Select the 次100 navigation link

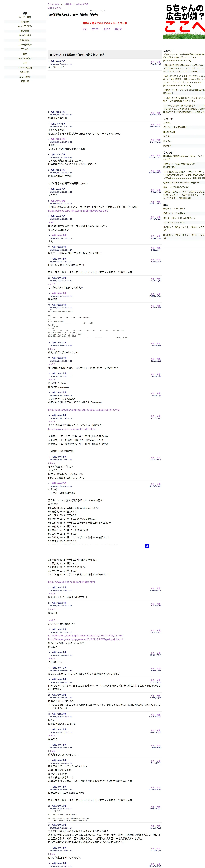(107, 29)
